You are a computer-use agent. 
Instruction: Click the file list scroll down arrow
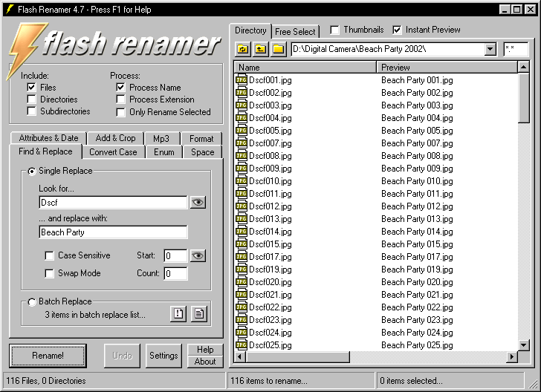click(x=524, y=345)
